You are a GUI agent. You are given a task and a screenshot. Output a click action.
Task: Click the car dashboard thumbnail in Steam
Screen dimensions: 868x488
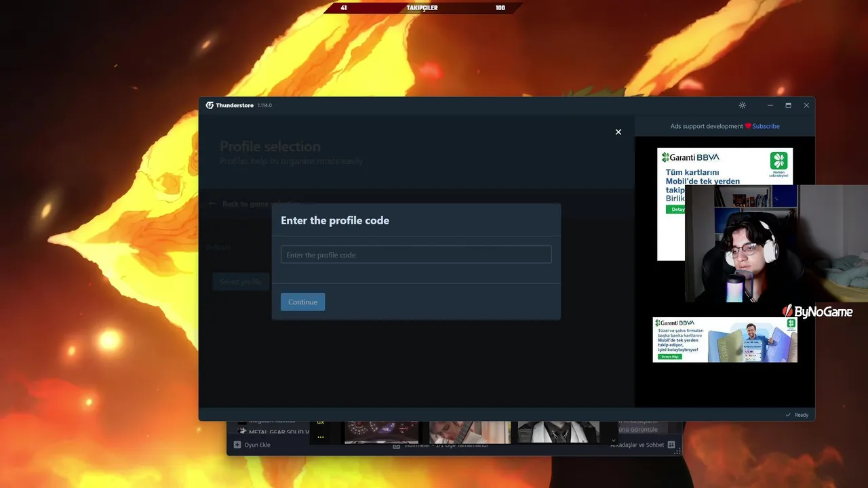[x=381, y=432]
